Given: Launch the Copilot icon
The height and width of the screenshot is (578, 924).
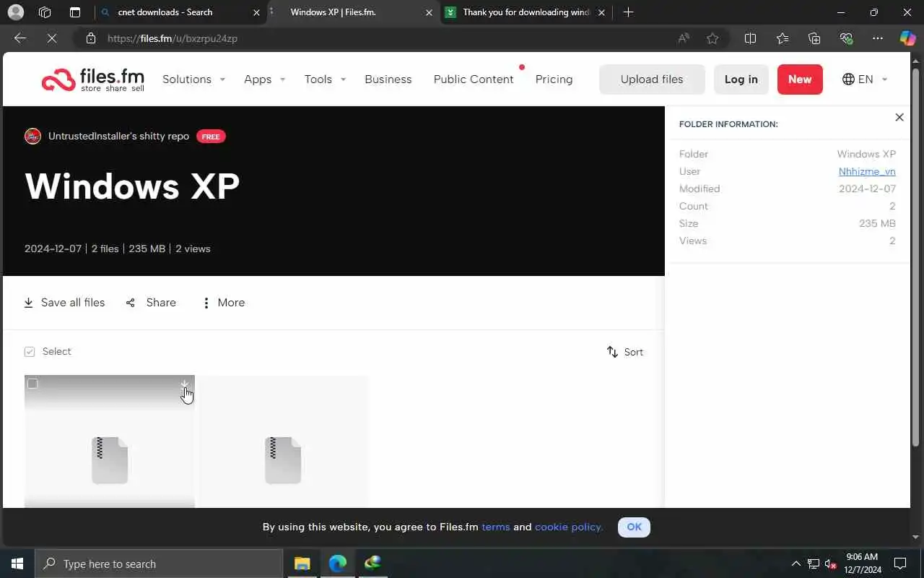Looking at the screenshot, I should tap(908, 38).
